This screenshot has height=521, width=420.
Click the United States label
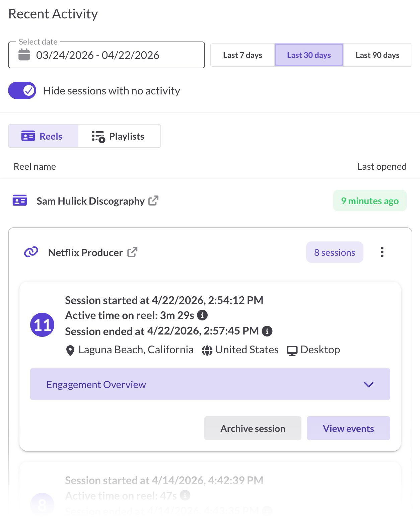(x=247, y=350)
